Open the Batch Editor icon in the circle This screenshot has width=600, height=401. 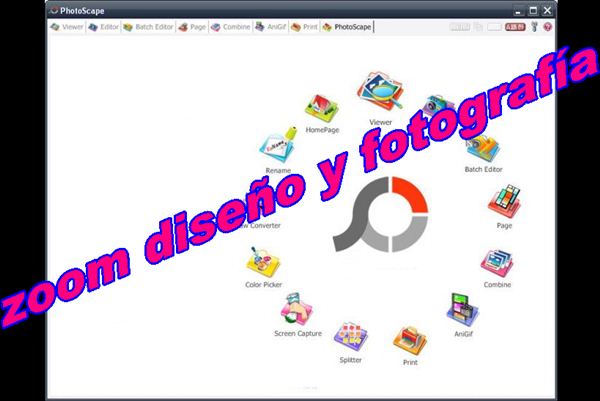click(x=483, y=148)
